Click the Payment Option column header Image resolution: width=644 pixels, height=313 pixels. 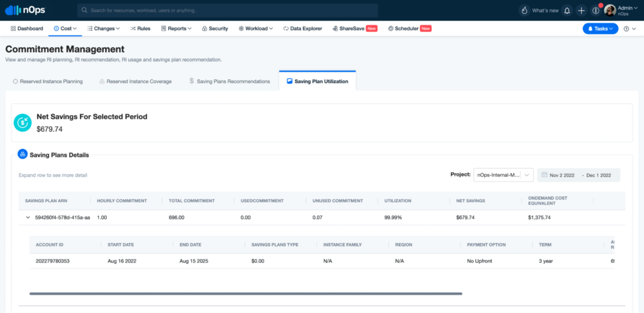(486, 245)
